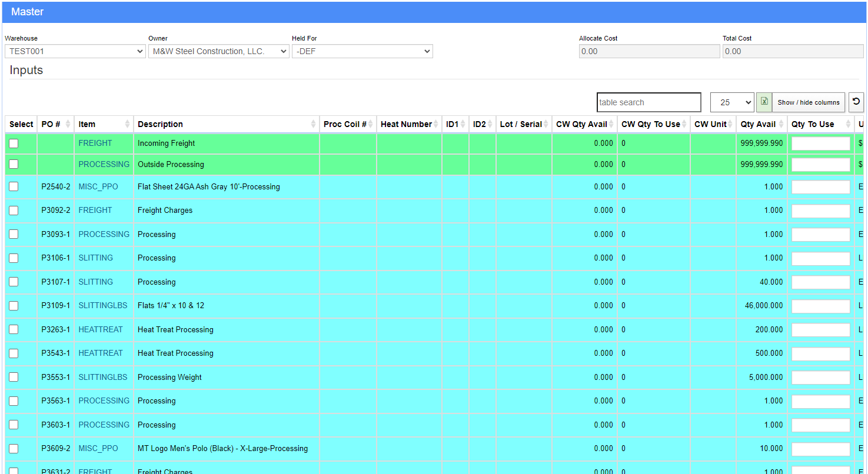Tick the checkbox for PO P3263-1
The width and height of the screenshot is (868, 474).
tap(14, 329)
